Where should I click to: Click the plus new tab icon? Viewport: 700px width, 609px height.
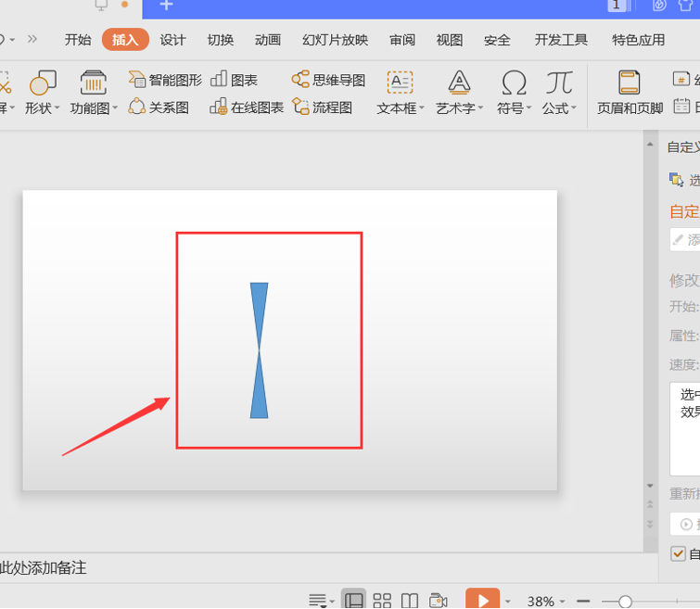pyautogui.click(x=166, y=5)
